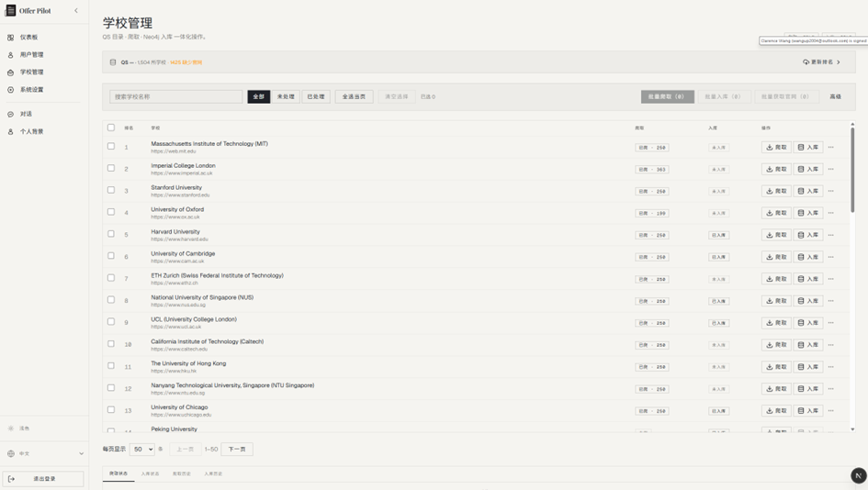Check the MIT row checkbox

(111, 146)
